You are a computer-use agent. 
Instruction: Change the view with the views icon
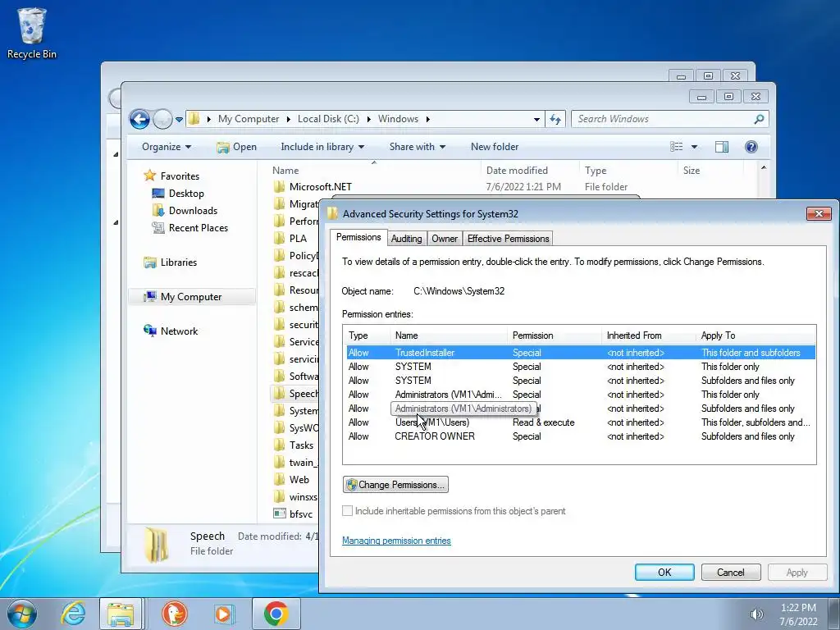click(x=677, y=147)
